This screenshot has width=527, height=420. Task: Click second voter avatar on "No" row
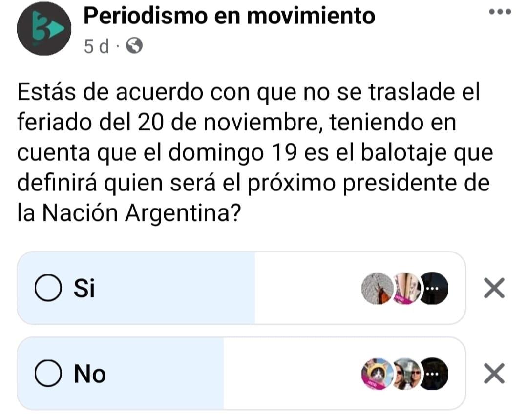click(x=405, y=375)
